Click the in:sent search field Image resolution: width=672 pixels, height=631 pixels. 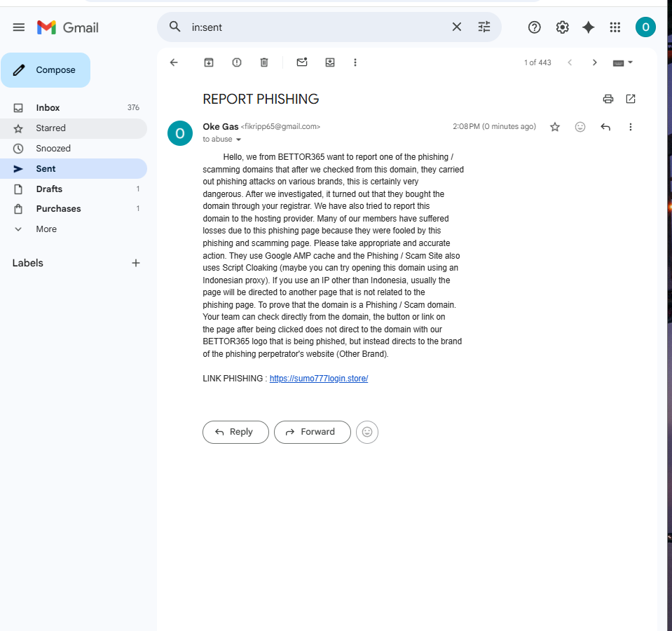pos(317,27)
